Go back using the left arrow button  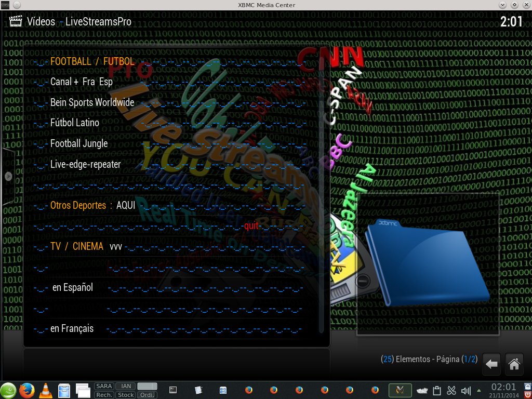point(491,364)
